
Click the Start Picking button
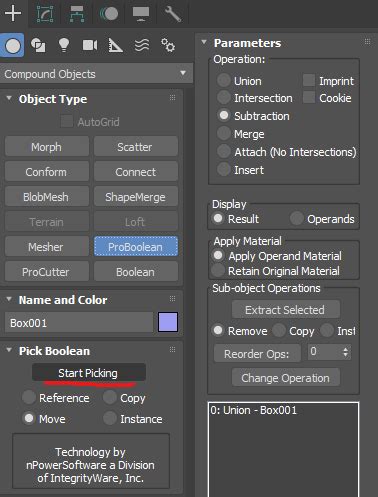89,373
